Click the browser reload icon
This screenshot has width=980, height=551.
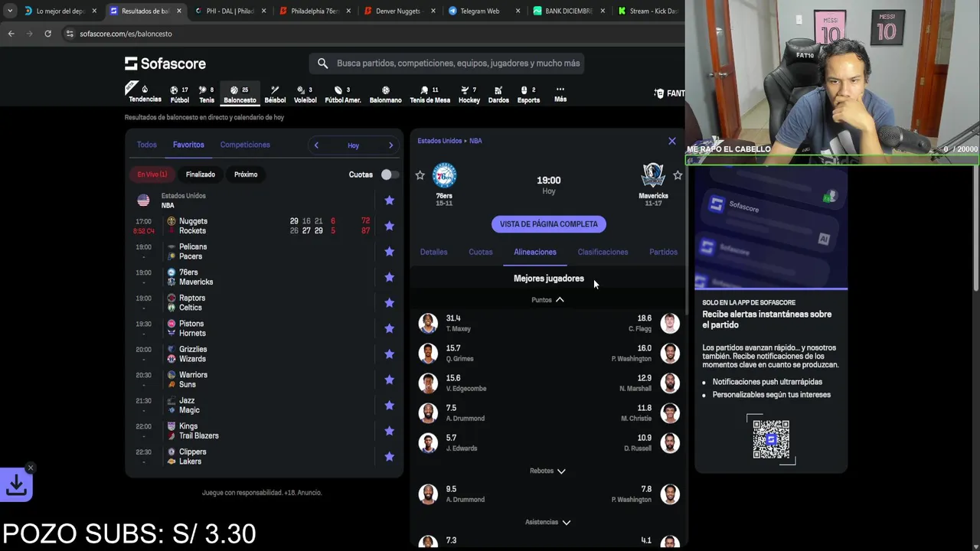point(47,34)
